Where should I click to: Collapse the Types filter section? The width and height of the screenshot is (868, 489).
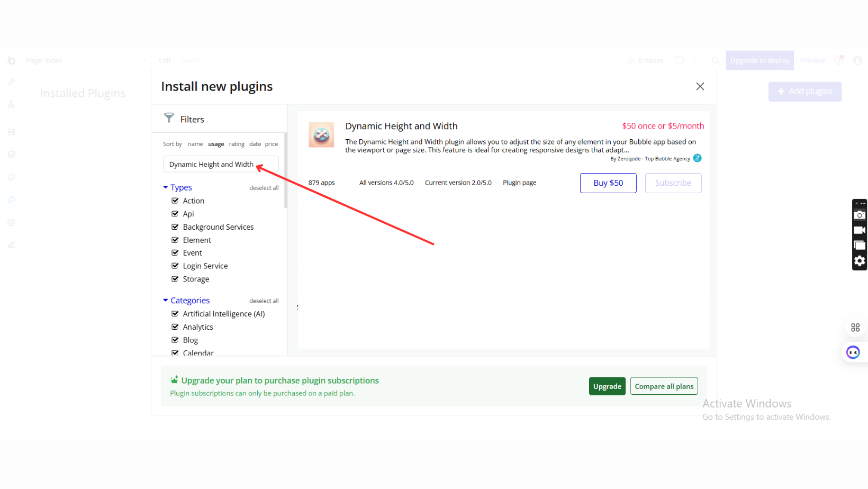point(166,187)
